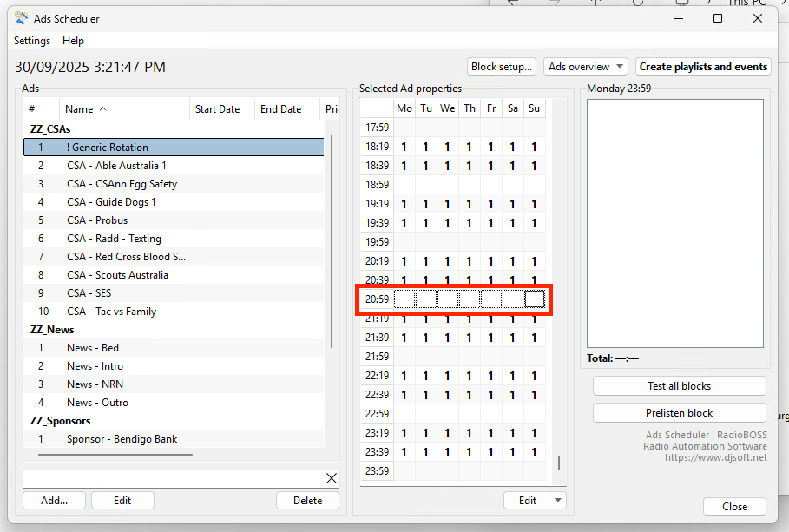Click the ads search input field
The image size is (789, 532).
click(x=172, y=478)
